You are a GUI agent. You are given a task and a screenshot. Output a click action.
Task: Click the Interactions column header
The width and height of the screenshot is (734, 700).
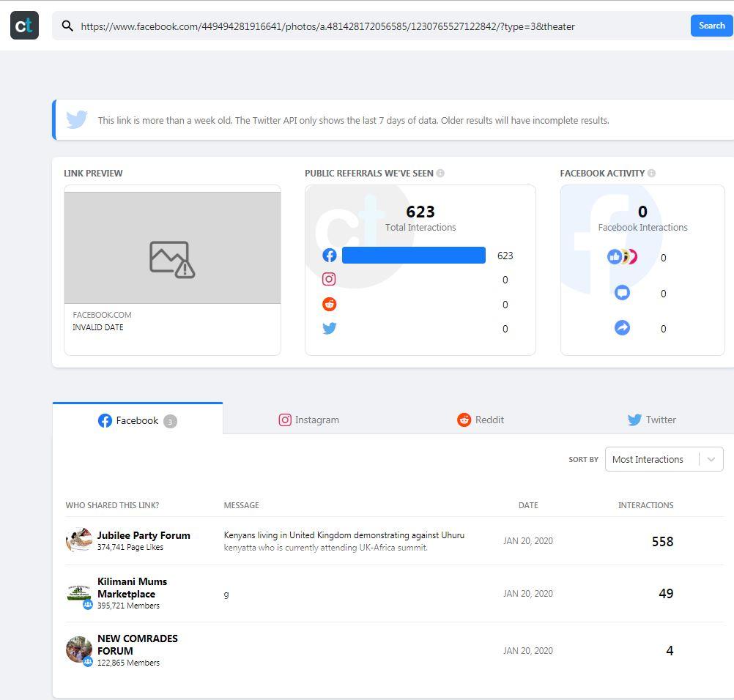tap(645, 505)
